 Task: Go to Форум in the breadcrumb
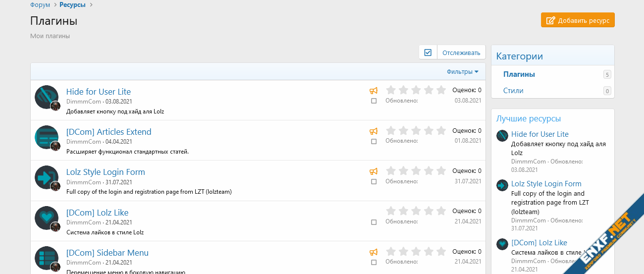pyautogui.click(x=40, y=5)
